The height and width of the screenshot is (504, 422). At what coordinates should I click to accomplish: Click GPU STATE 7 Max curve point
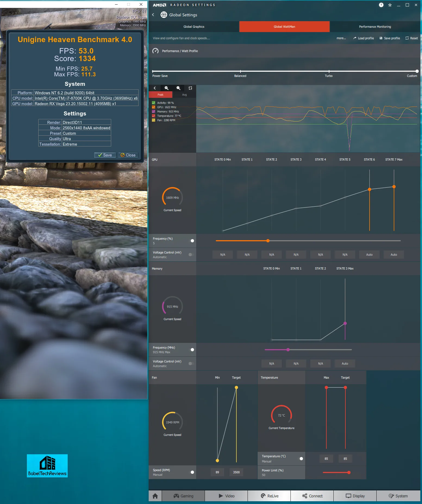(x=394, y=187)
